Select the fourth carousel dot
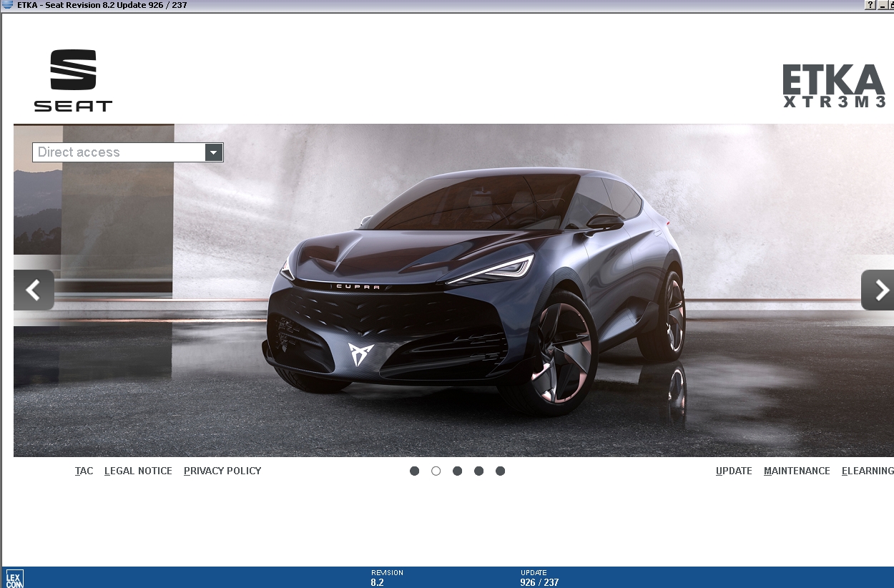894x588 pixels. click(478, 471)
